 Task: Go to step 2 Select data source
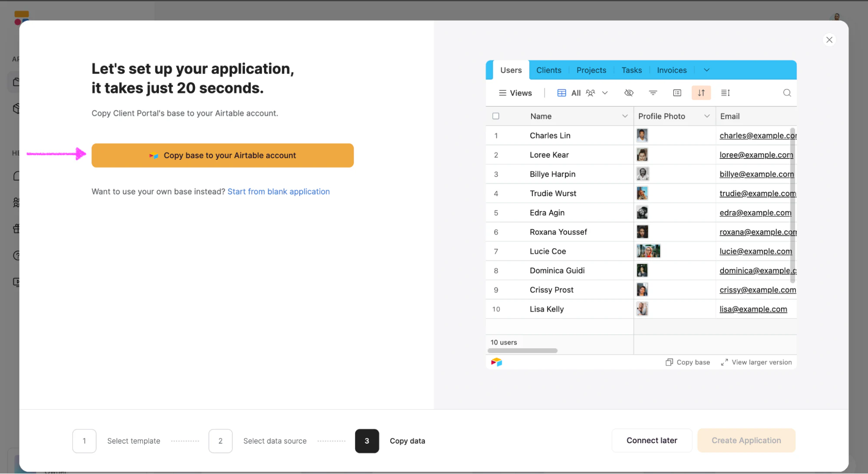pos(257,441)
